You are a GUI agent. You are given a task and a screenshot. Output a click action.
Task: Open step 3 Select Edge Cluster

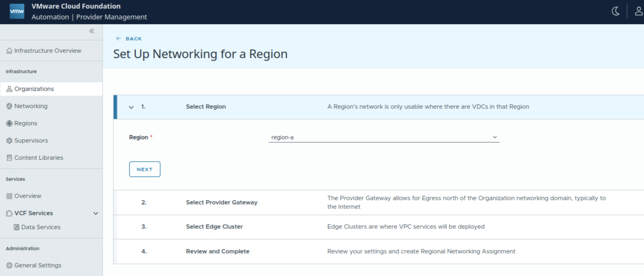tap(214, 227)
